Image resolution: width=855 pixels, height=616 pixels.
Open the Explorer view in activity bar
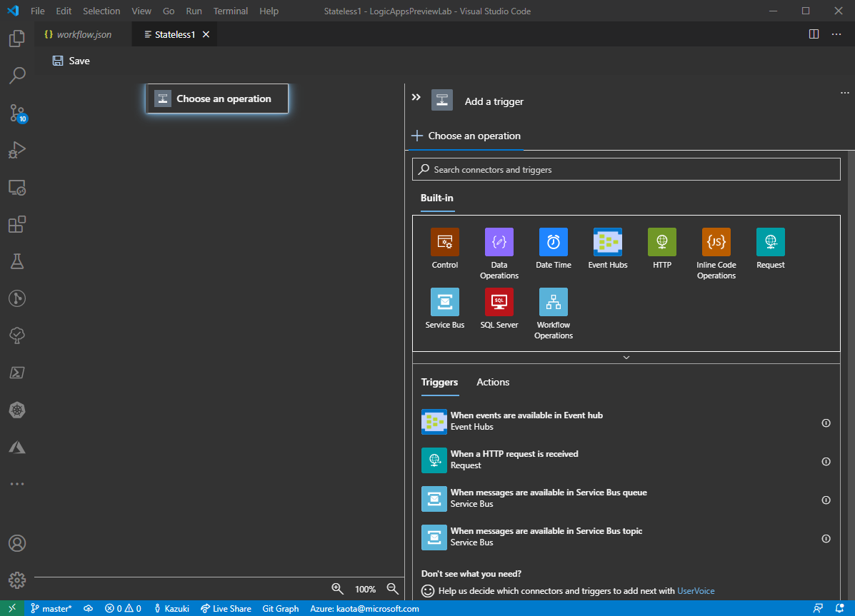pos(17,39)
